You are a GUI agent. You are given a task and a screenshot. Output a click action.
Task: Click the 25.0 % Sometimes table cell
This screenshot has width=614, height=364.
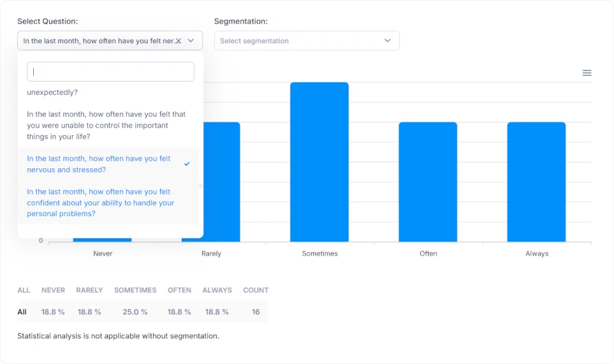135,312
